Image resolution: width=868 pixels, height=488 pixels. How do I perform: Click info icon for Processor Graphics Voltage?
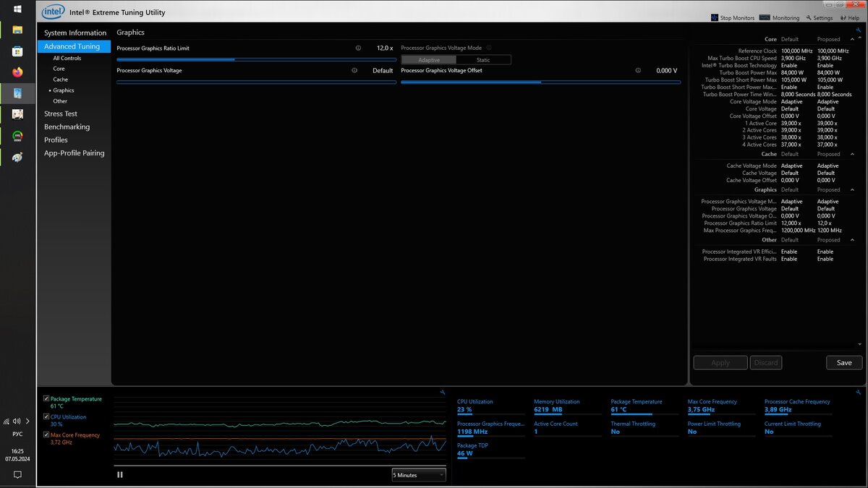[x=354, y=70]
